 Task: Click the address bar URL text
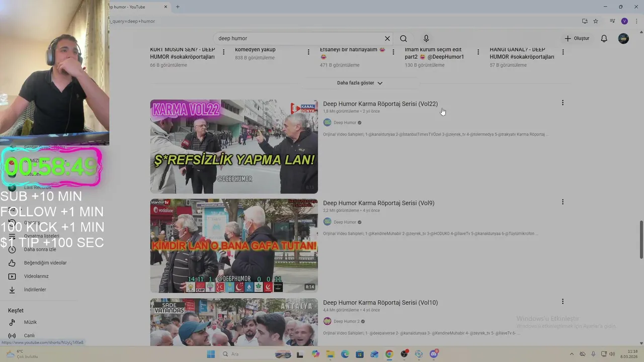(x=133, y=21)
